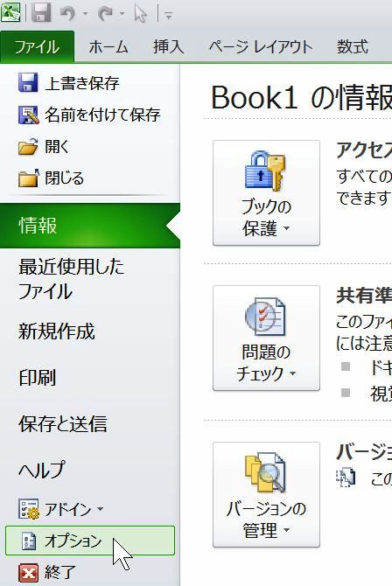Open the Redo history dropdown arrow
Viewport: 392px width, 586px height.
pyautogui.click(x=122, y=14)
